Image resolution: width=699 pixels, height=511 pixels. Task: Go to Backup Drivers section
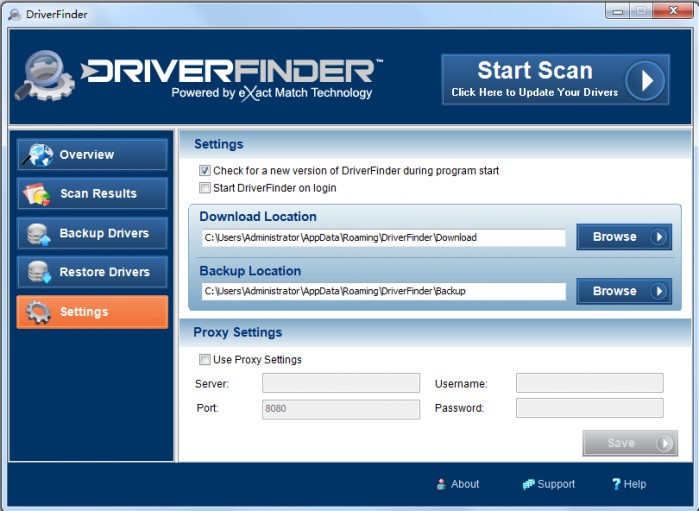[92, 233]
